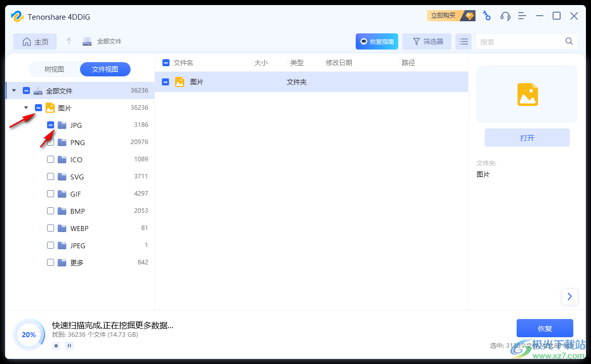
Task: Sort by 类型 column header
Action: (x=297, y=63)
